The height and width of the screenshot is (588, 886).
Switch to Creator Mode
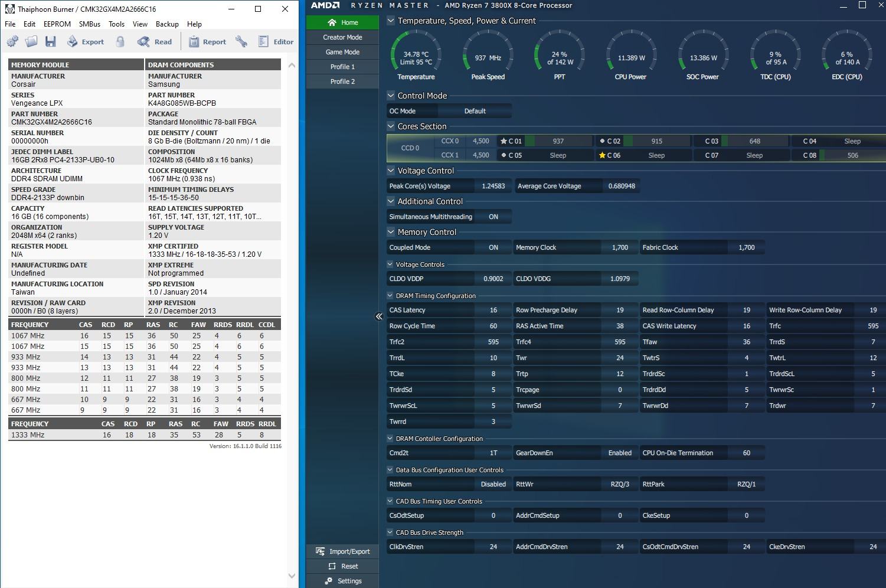coord(342,37)
